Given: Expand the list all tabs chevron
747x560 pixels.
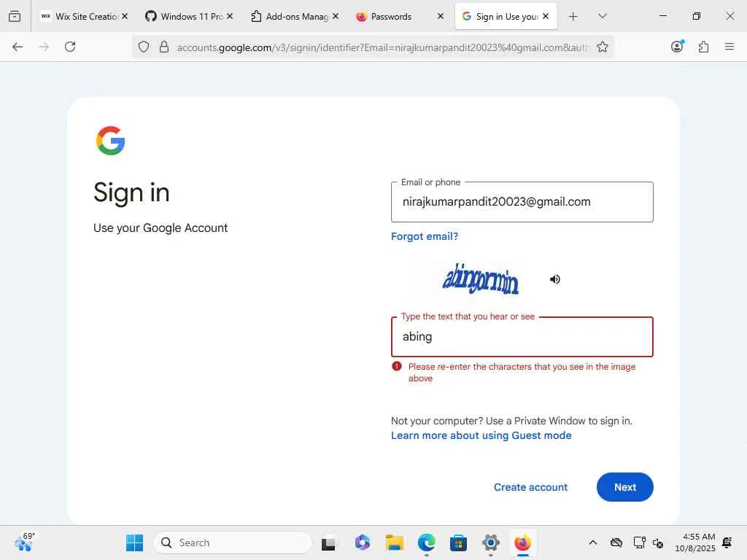Looking at the screenshot, I should point(602,16).
